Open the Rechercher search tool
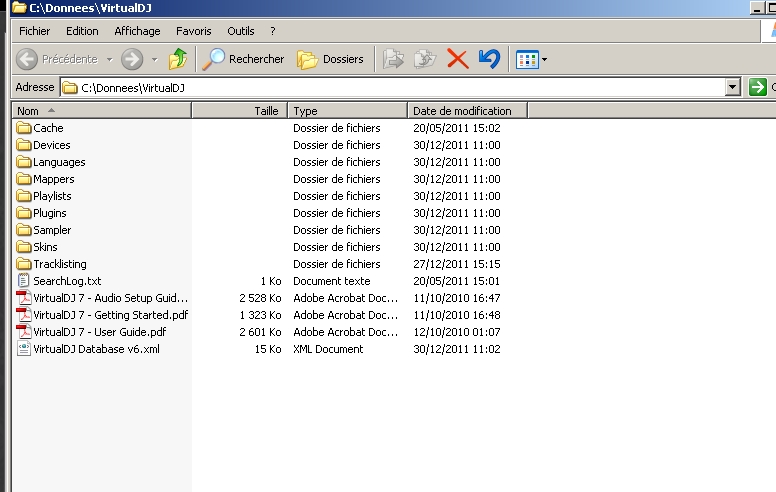The width and height of the screenshot is (776, 492). (x=244, y=59)
